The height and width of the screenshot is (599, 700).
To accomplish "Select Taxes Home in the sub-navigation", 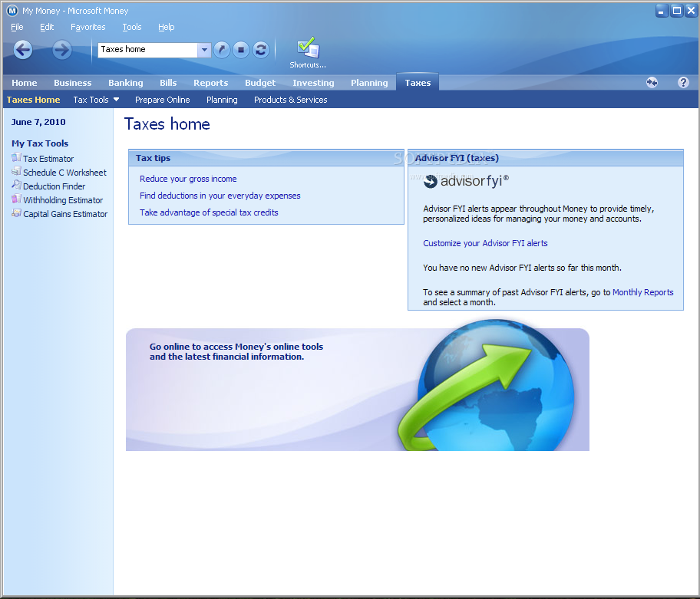I will tap(34, 100).
